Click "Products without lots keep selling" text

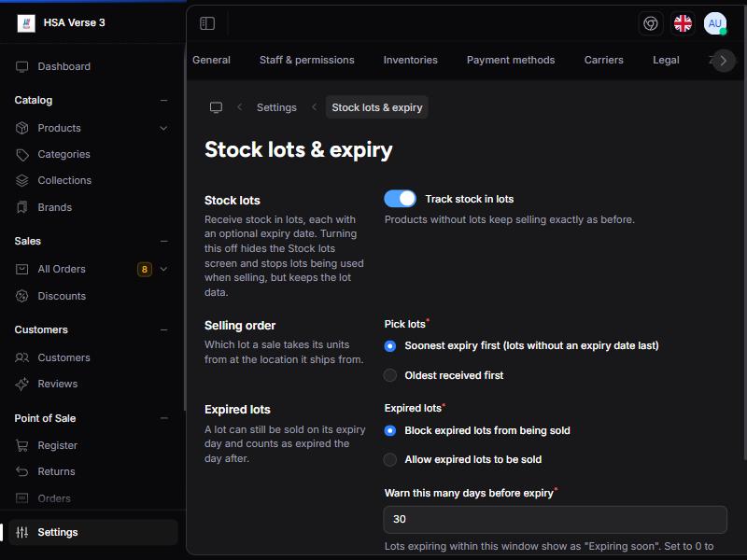tap(509, 220)
